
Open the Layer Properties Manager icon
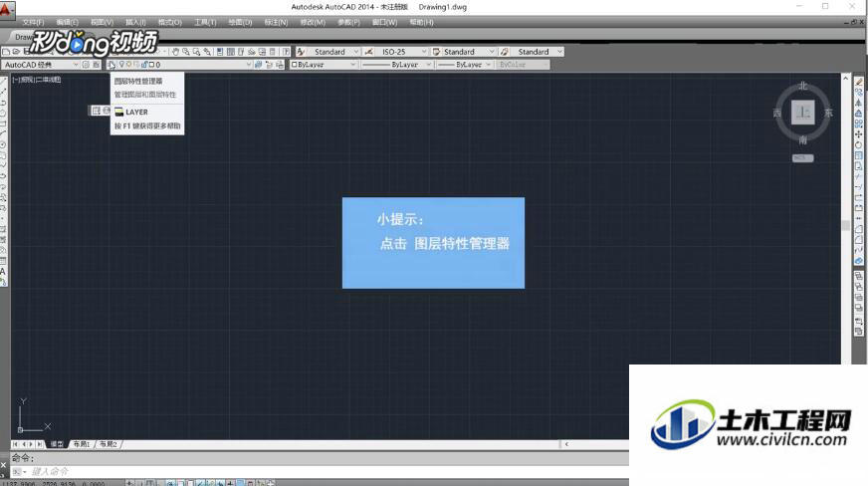pyautogui.click(x=111, y=65)
